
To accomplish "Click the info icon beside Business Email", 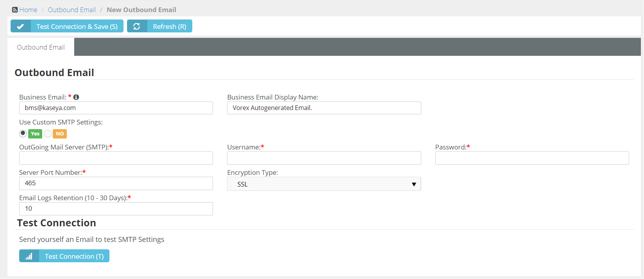I will click(x=76, y=97).
